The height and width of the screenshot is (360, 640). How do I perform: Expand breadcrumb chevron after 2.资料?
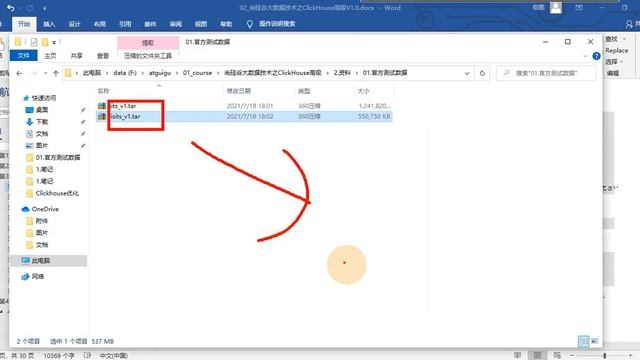[357, 73]
